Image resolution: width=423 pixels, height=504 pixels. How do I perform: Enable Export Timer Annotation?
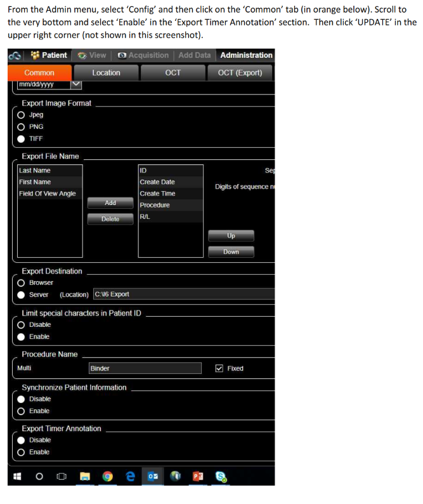pos(21,453)
